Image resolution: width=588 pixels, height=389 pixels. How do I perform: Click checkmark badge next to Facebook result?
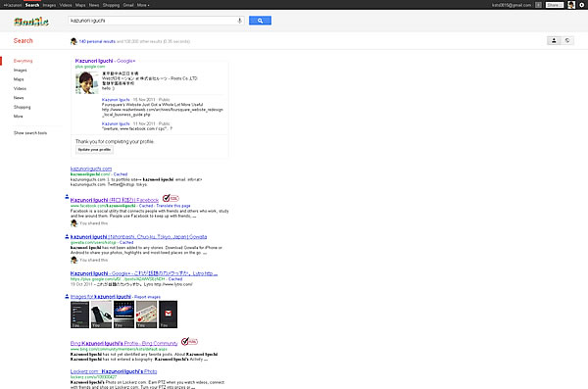[x=171, y=198]
